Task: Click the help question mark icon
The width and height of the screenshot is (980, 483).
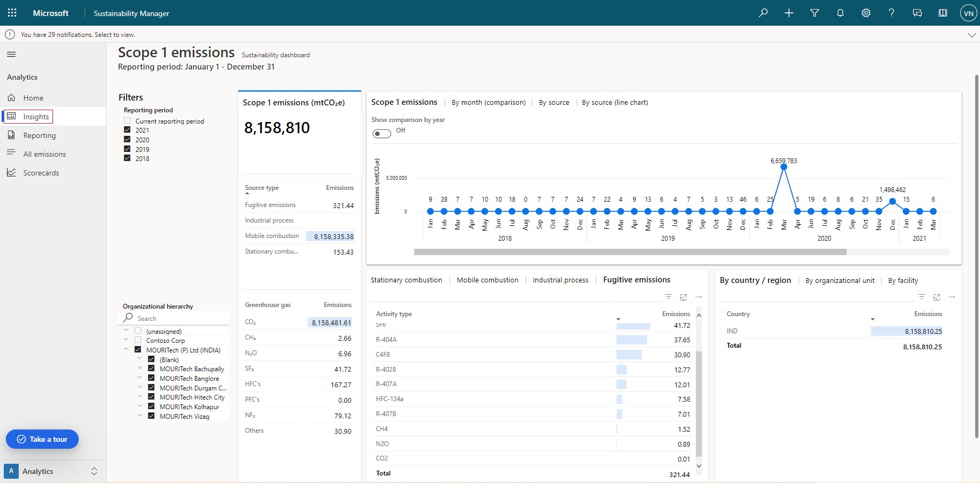Action: point(891,13)
